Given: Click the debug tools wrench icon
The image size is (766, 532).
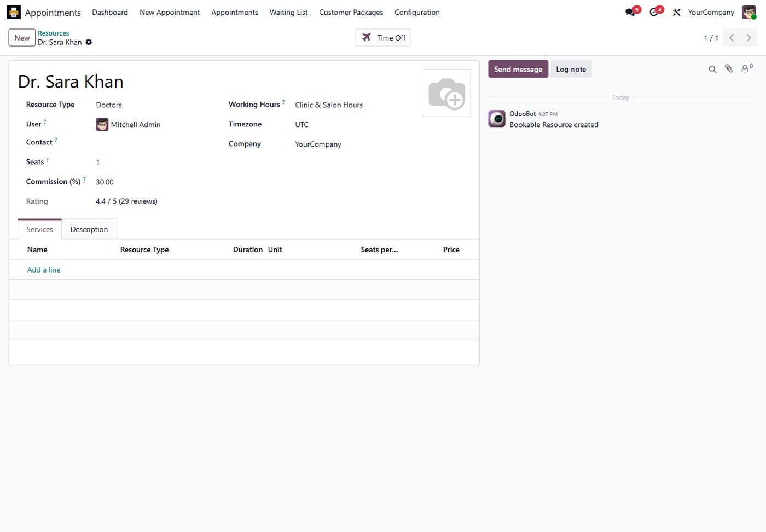Looking at the screenshot, I should pos(677,12).
